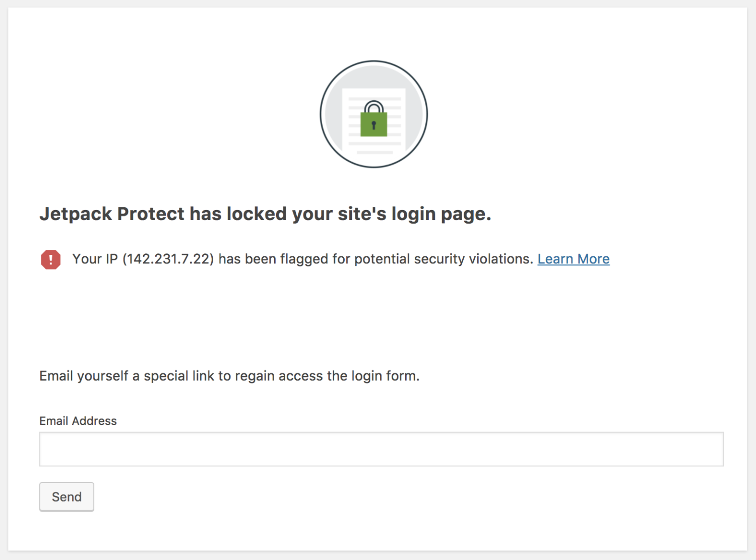
Task: Click the IP address 142.231.7.22 text
Action: [168, 259]
